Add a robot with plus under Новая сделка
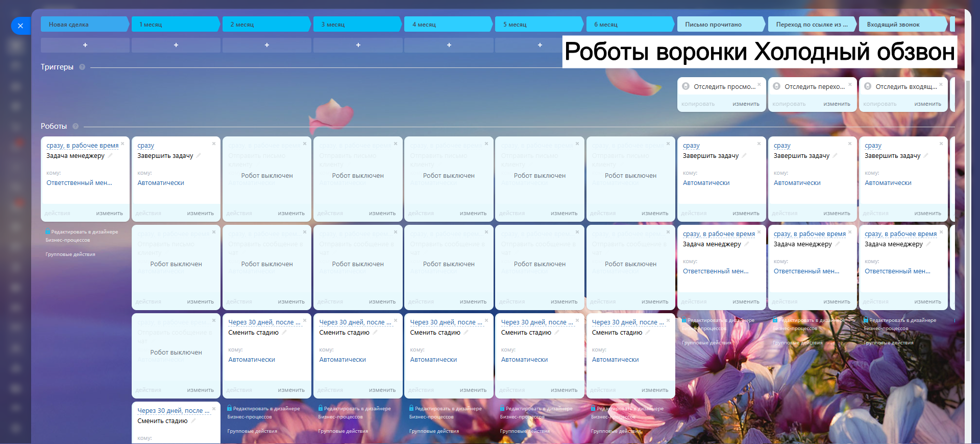980x444 pixels. pyautogui.click(x=85, y=45)
